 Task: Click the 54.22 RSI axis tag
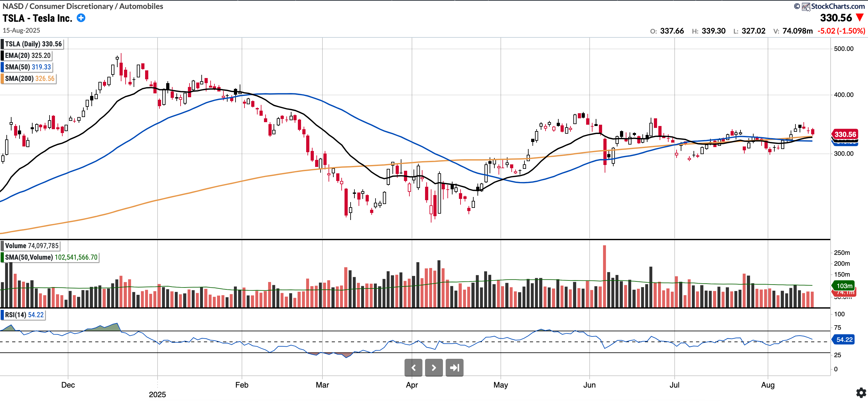click(x=844, y=339)
